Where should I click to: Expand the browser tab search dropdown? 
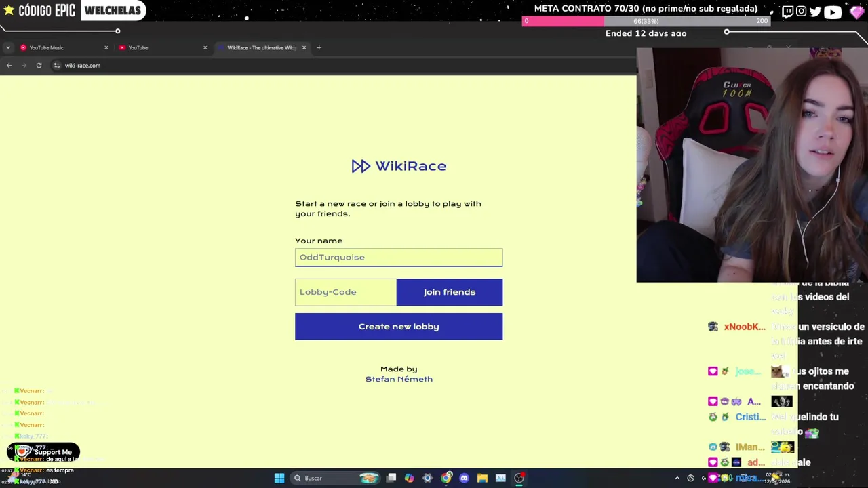pos(7,47)
